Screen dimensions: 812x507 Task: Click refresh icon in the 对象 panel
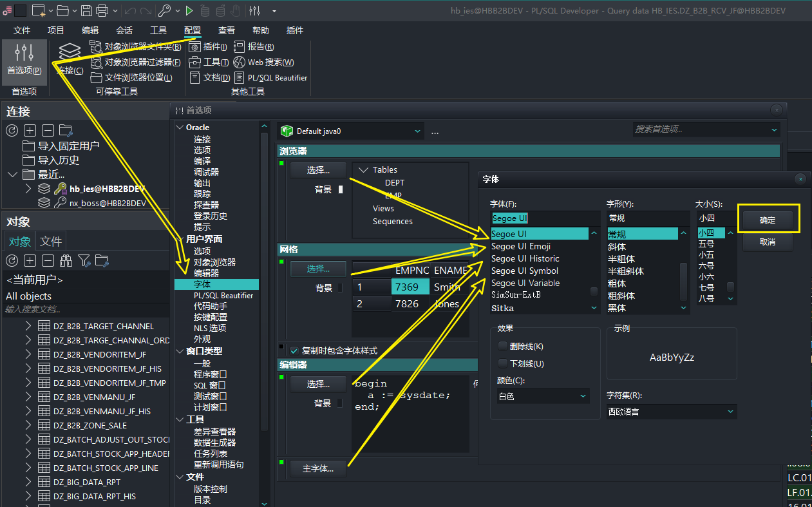point(12,260)
